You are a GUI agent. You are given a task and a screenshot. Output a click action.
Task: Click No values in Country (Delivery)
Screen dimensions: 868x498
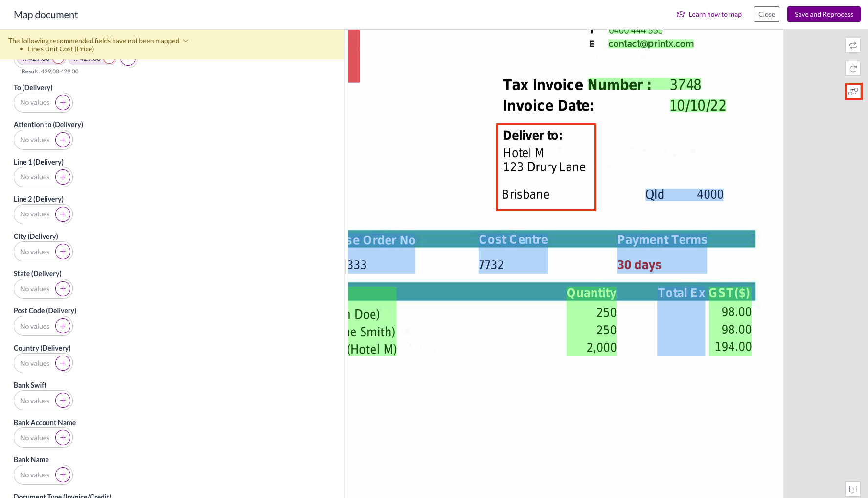point(35,363)
